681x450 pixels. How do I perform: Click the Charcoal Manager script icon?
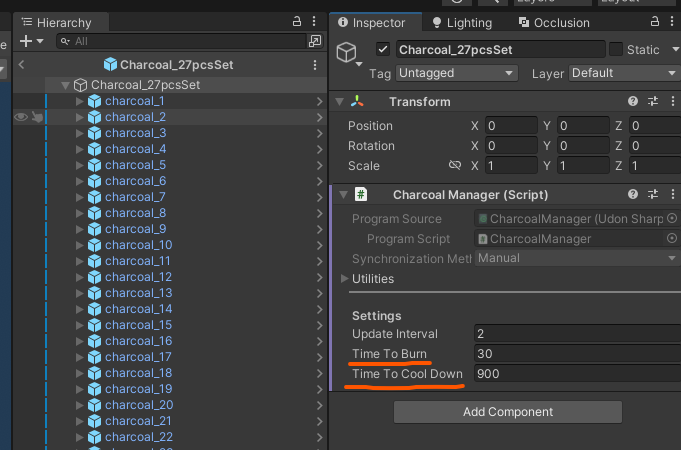[x=361, y=194]
